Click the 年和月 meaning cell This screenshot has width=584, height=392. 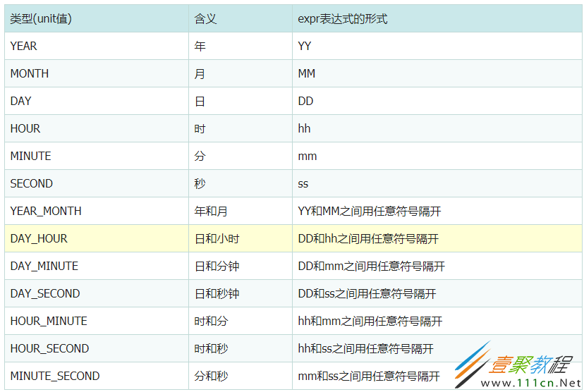coord(241,211)
